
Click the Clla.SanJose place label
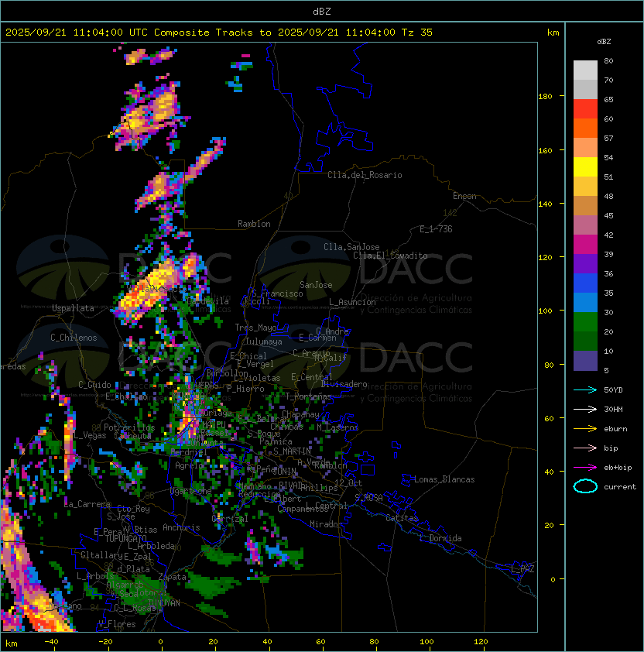351,247
